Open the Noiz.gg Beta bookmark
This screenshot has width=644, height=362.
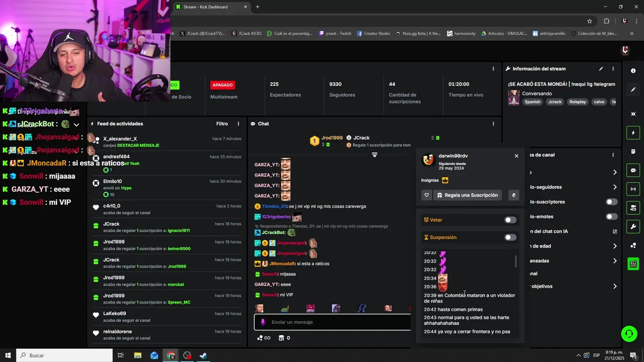click(418, 34)
